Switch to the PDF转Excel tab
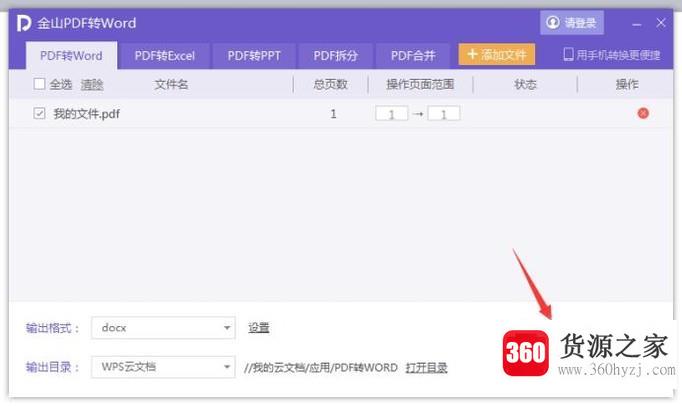Viewport: 682px width, 406px height. point(164,56)
